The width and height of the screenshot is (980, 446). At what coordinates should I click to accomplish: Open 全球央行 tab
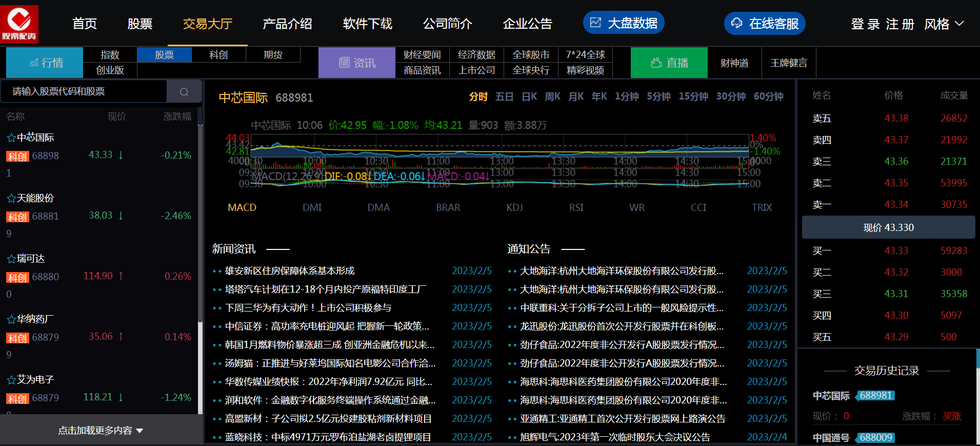[x=531, y=70]
